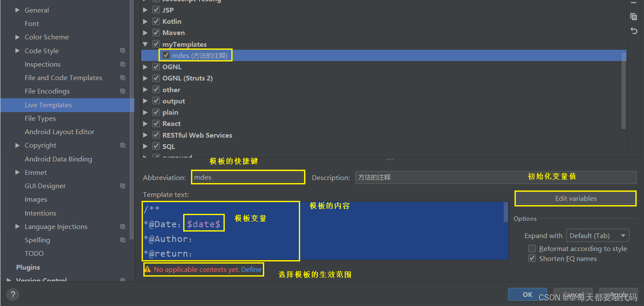This screenshot has height=306, width=644.
Task: Expand the plain template group arrow
Action: pyautogui.click(x=146, y=112)
